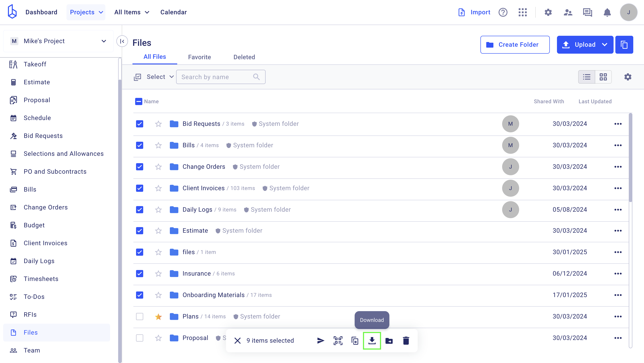Expand the All Items dropdown
The image size is (644, 363).
point(132,12)
